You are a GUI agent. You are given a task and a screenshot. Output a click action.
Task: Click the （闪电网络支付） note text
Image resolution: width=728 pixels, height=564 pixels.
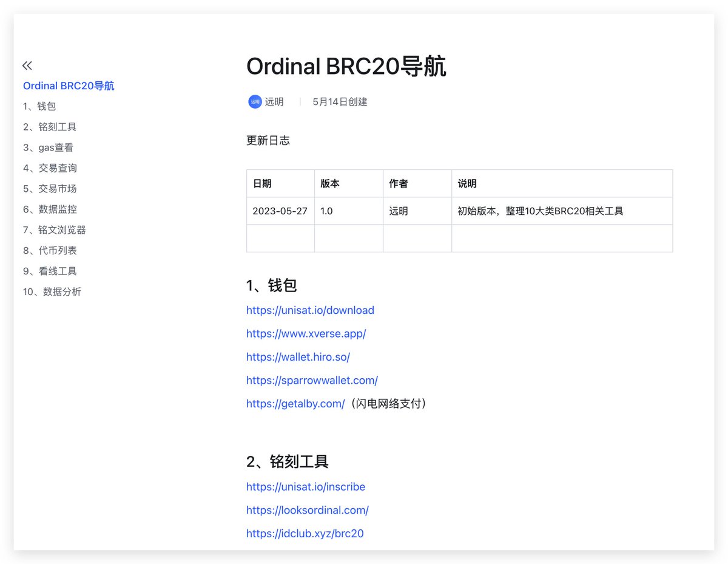tap(388, 404)
